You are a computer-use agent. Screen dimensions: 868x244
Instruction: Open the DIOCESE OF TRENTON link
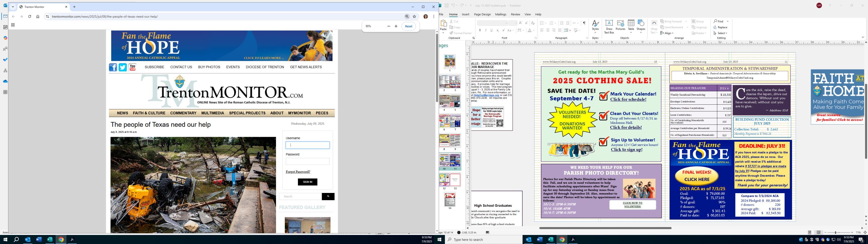[265, 67]
